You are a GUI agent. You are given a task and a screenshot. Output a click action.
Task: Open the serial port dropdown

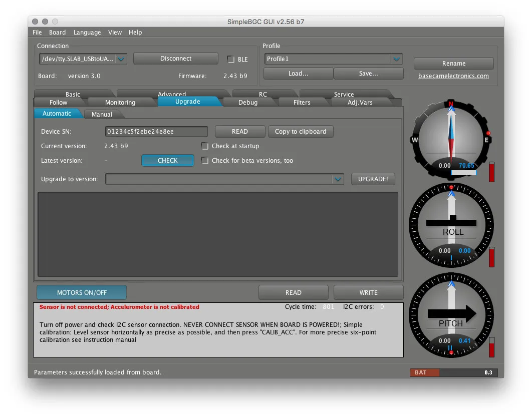tap(122, 59)
